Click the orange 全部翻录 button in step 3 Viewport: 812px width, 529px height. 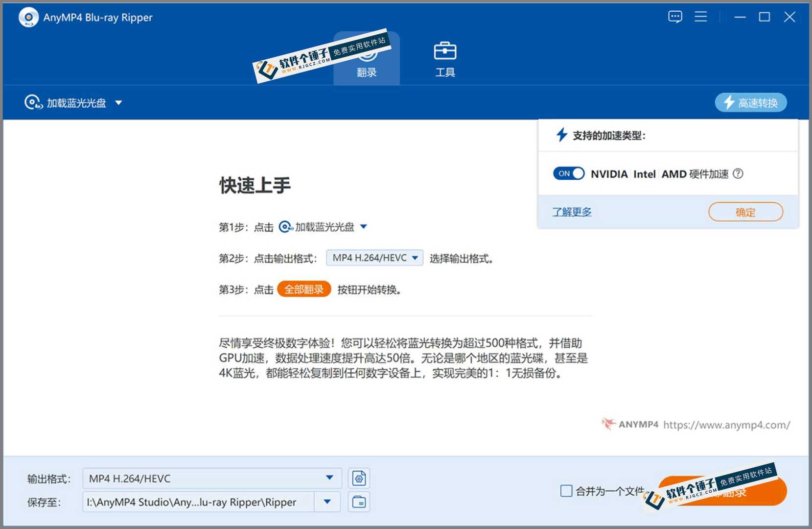pos(304,289)
